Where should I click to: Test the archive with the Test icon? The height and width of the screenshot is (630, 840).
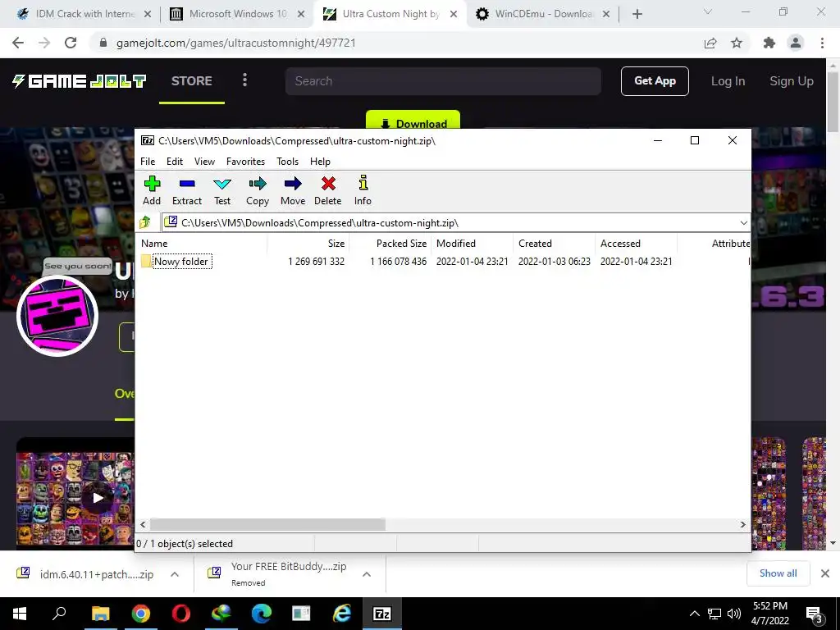tap(221, 190)
